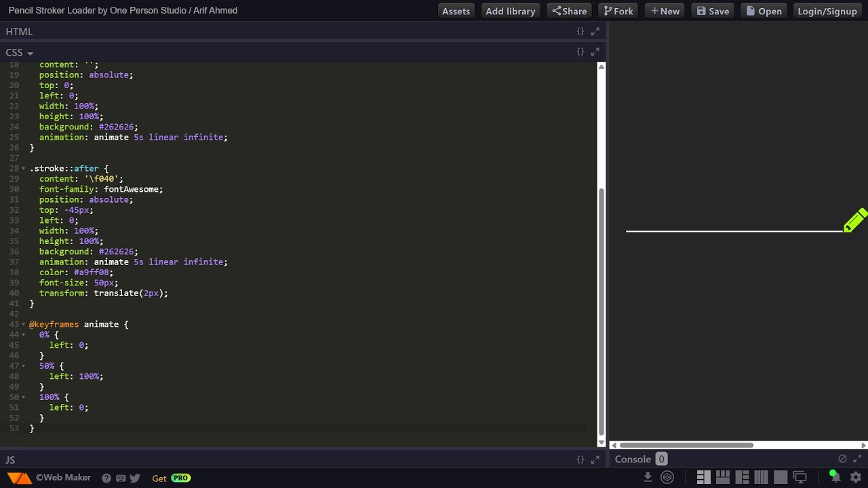The width and height of the screenshot is (868, 488).
Task: Click 'background: #262626;' on line 36
Action: click(x=89, y=251)
